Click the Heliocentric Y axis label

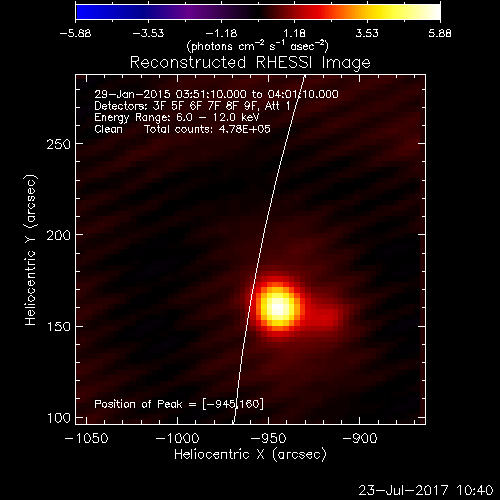click(x=31, y=250)
